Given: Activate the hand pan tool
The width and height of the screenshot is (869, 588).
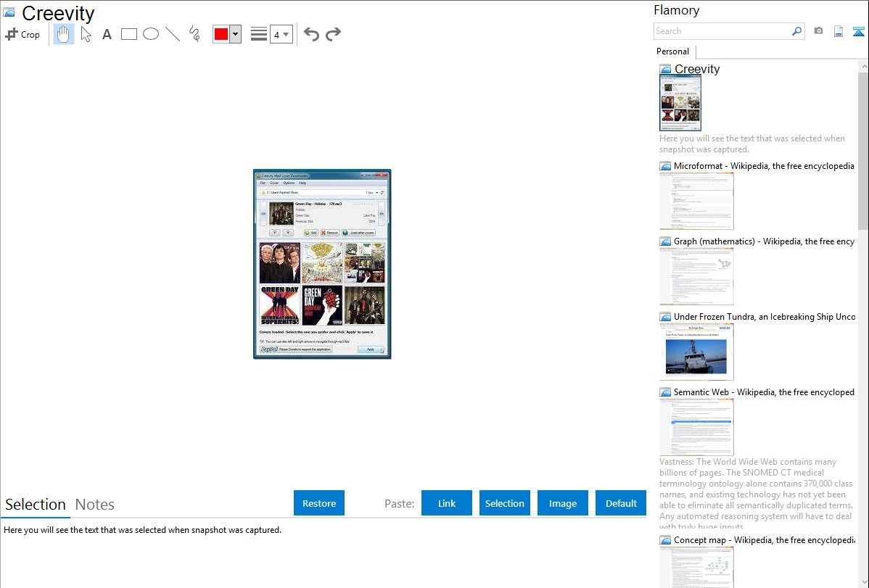Looking at the screenshot, I should [64, 34].
